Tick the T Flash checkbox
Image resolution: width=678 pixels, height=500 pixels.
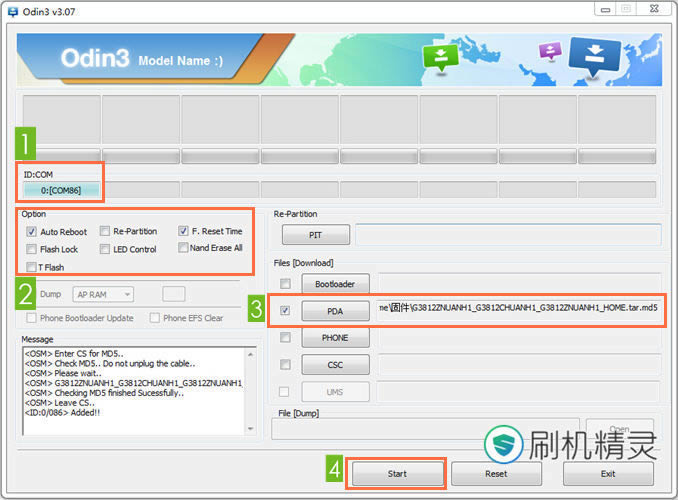[x=32, y=267]
